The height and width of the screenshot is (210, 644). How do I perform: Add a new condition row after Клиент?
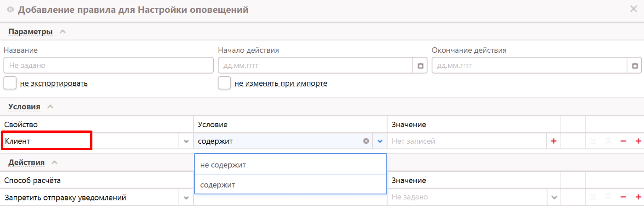638,142
